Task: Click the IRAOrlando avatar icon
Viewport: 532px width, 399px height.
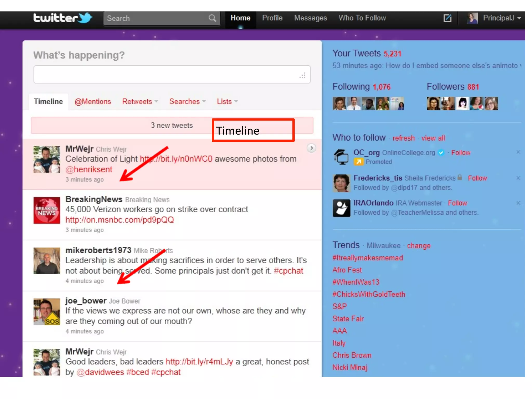Action: click(x=341, y=208)
